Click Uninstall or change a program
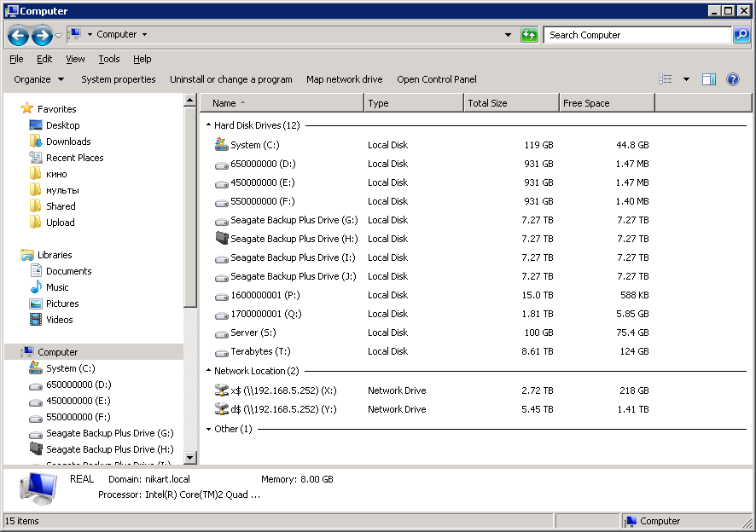 pos(230,79)
